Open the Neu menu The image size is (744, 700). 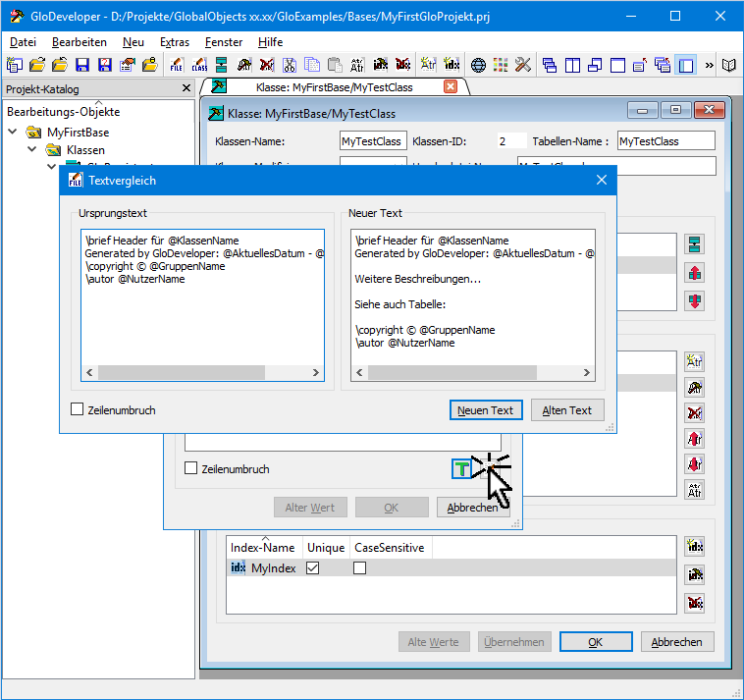(133, 42)
